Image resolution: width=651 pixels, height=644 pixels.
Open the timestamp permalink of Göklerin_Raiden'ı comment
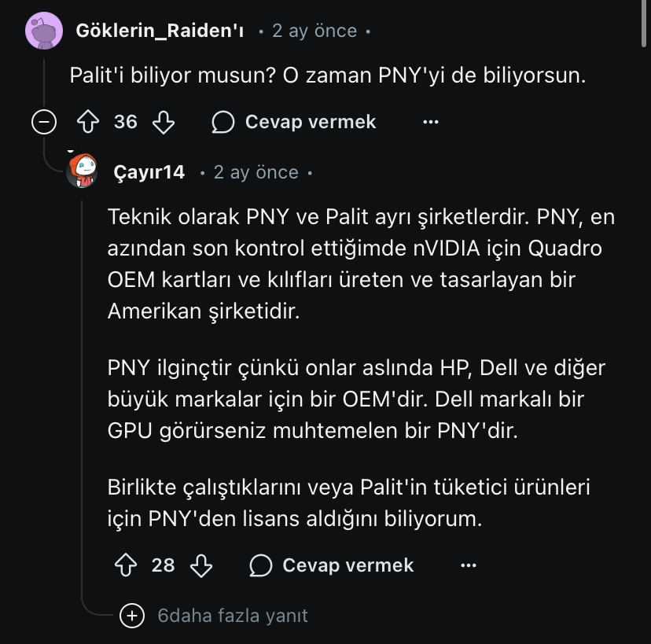pos(314,31)
